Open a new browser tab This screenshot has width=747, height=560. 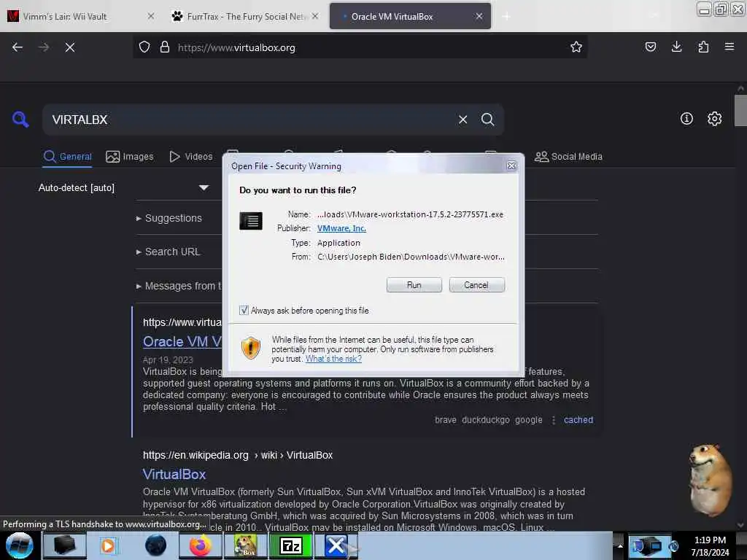[506, 16]
